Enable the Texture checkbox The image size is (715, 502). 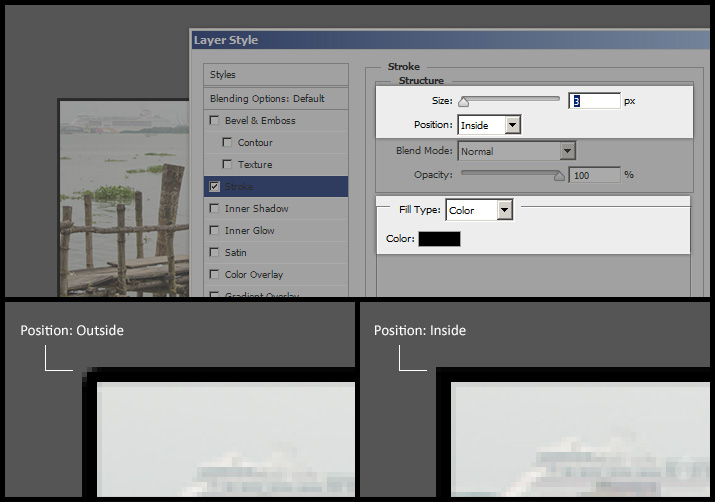pyautogui.click(x=228, y=165)
